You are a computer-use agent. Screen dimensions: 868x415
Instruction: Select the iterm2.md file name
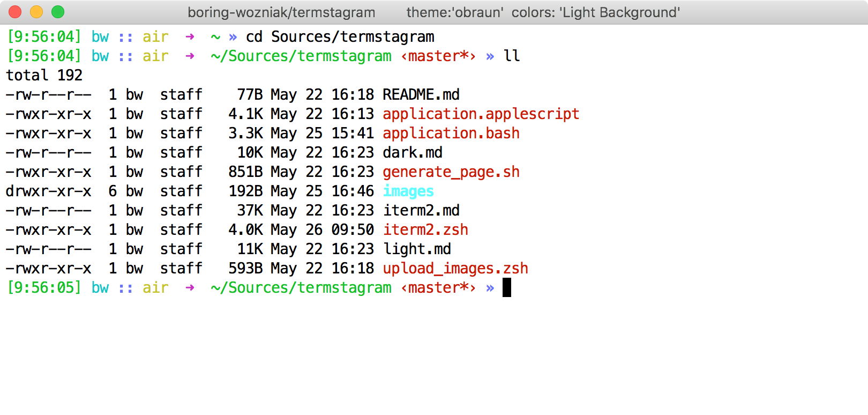coord(421,210)
